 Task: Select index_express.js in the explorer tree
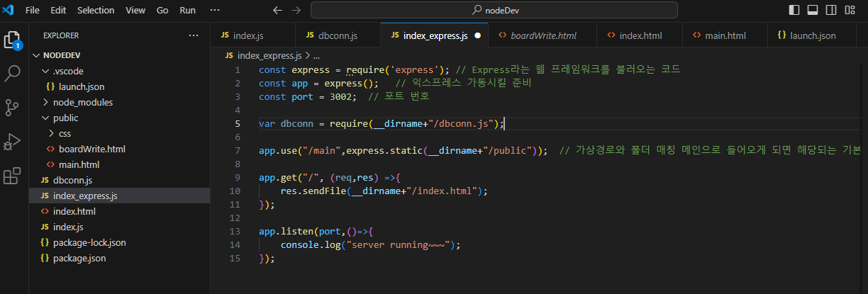(x=120, y=196)
